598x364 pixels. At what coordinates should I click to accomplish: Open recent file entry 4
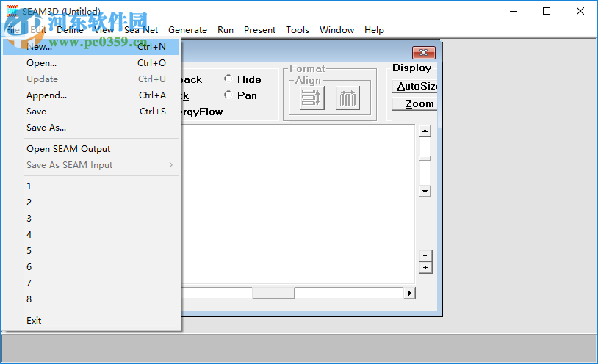(x=91, y=235)
